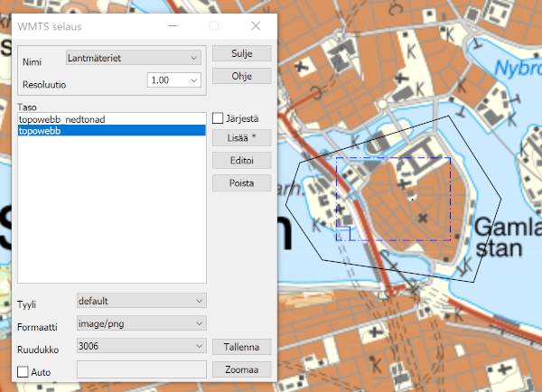Screen dimensions: 542x392
Task: Open the Ruudukko dropdown showing 3006
Action: tap(141, 346)
